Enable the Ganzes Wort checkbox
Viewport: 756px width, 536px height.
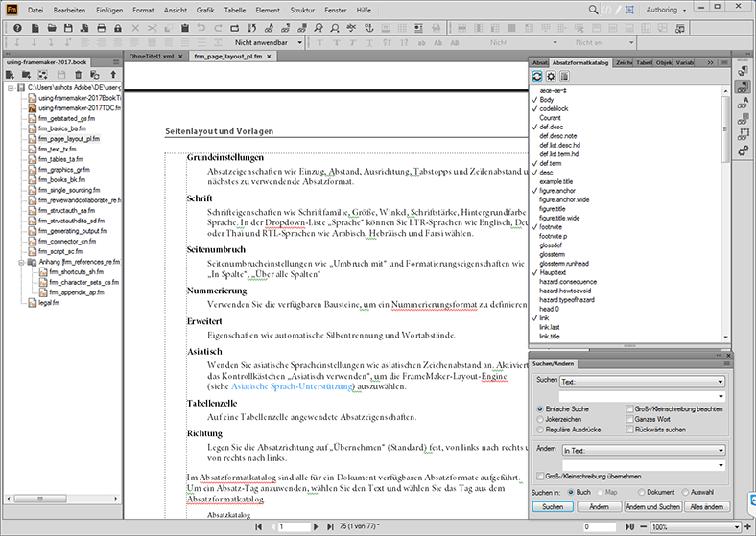click(630, 419)
